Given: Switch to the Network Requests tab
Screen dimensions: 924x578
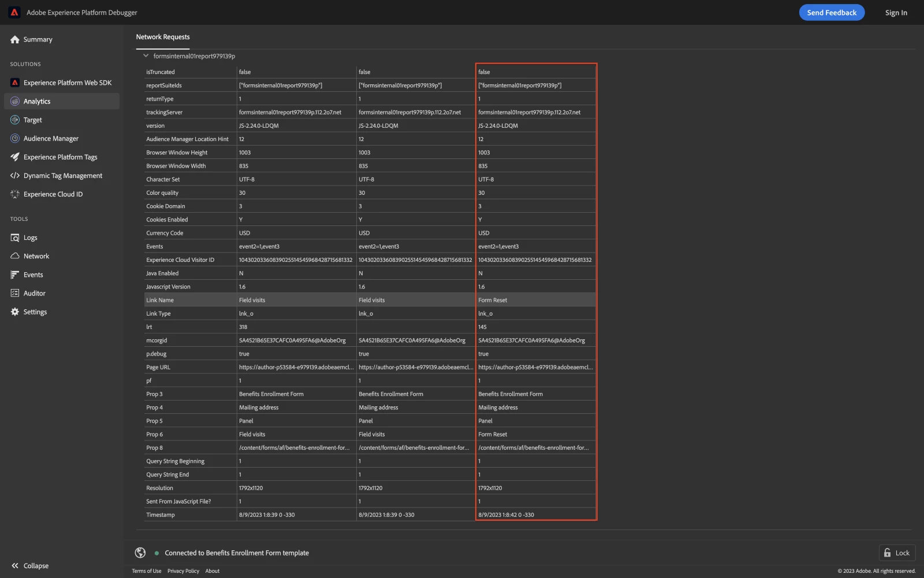Looking at the screenshot, I should 163,37.
